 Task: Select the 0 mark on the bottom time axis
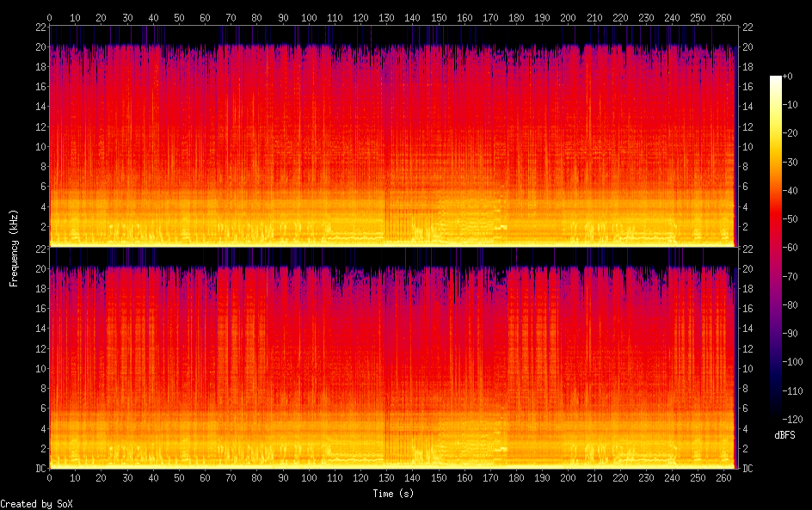(x=49, y=477)
